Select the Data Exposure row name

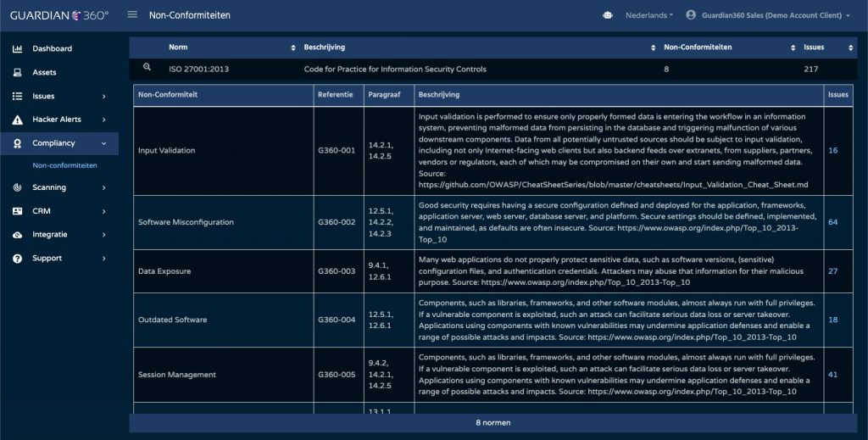164,271
